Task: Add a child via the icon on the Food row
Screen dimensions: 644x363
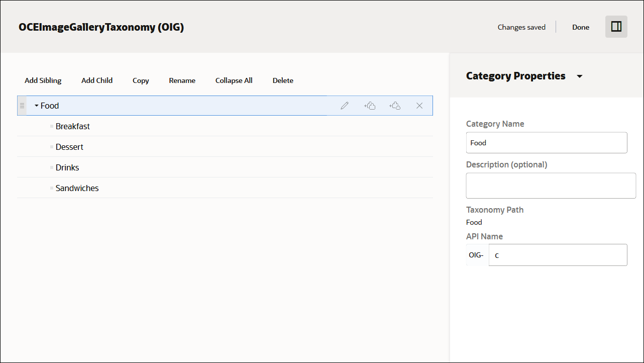Action: [x=395, y=106]
